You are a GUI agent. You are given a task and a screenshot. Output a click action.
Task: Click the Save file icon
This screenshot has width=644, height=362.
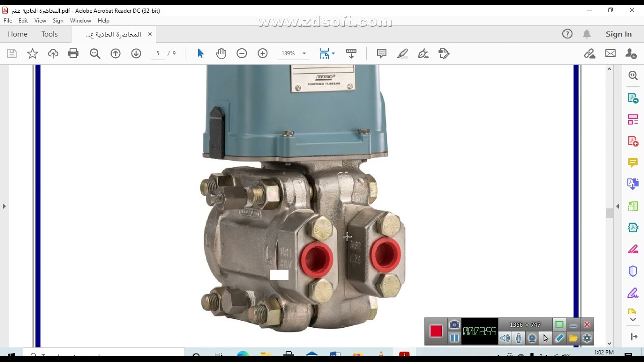[12, 54]
